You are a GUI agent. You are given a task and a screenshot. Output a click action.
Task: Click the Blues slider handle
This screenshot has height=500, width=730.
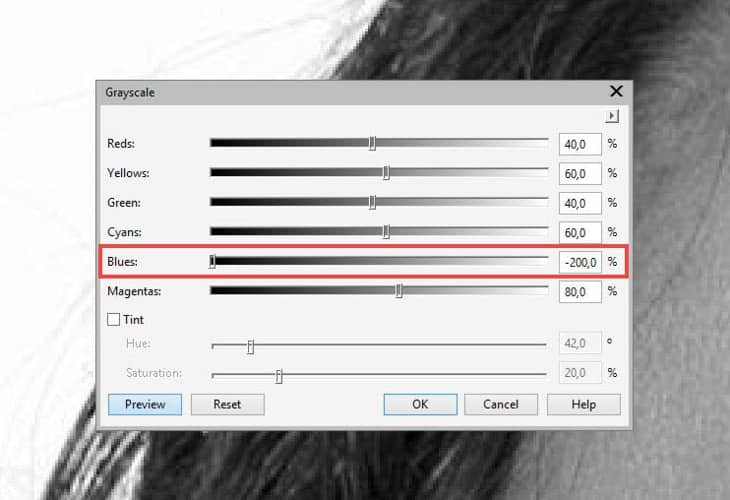213,262
